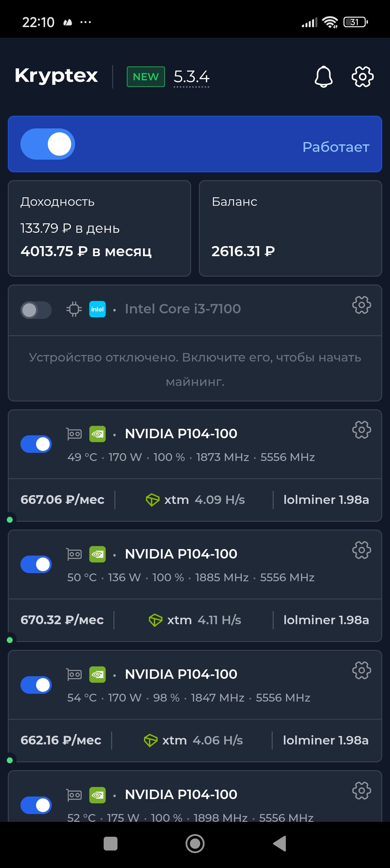This screenshot has height=868, width=390.
Task: Open main app settings gear
Action: tap(362, 77)
